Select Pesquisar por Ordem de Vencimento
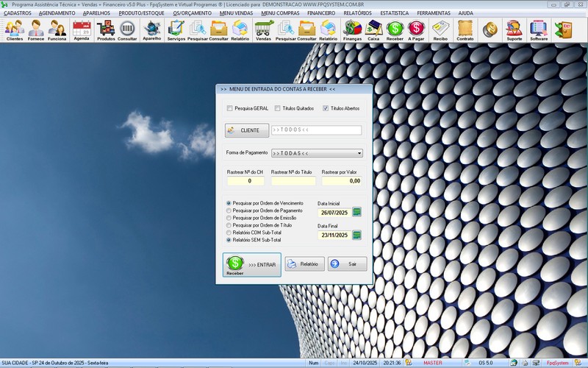 coord(229,203)
